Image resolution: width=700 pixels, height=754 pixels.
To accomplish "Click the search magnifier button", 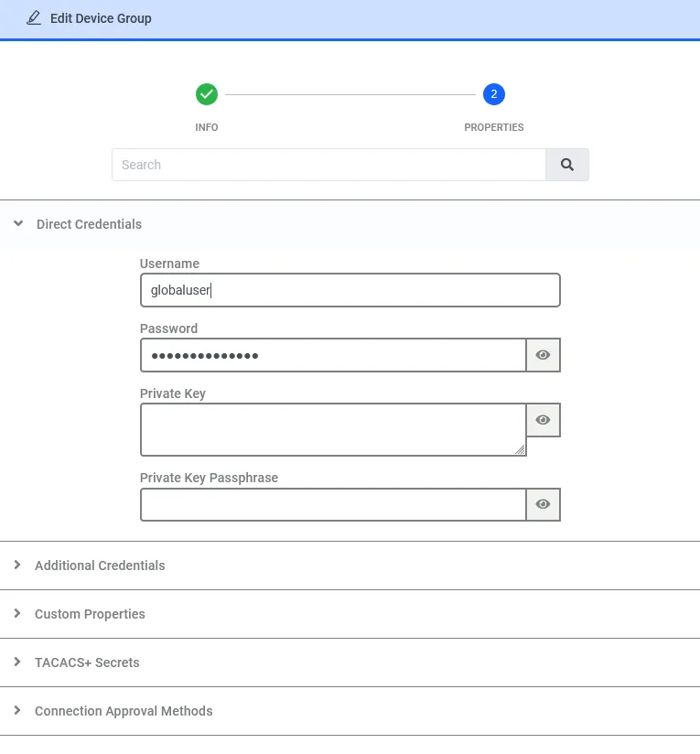I will pyautogui.click(x=566, y=165).
